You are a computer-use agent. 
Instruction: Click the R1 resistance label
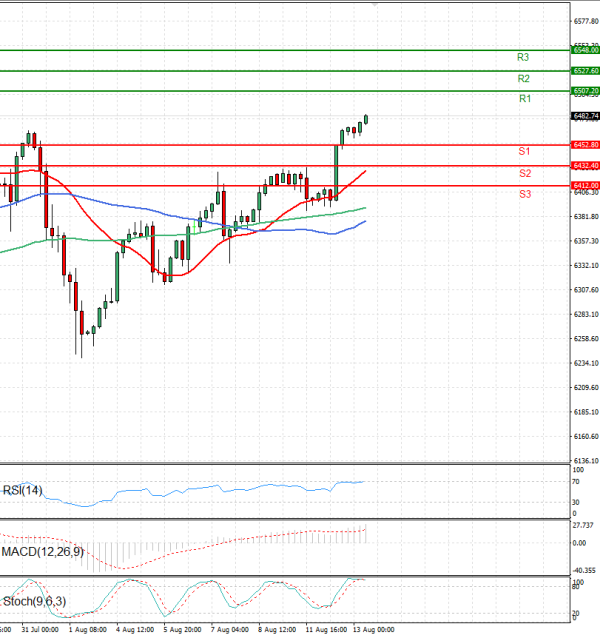525,98
